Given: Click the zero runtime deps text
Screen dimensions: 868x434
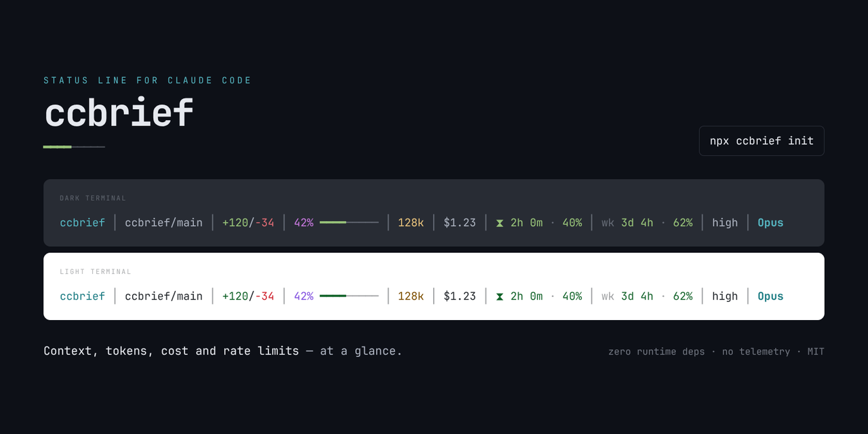Looking at the screenshot, I should (x=656, y=351).
